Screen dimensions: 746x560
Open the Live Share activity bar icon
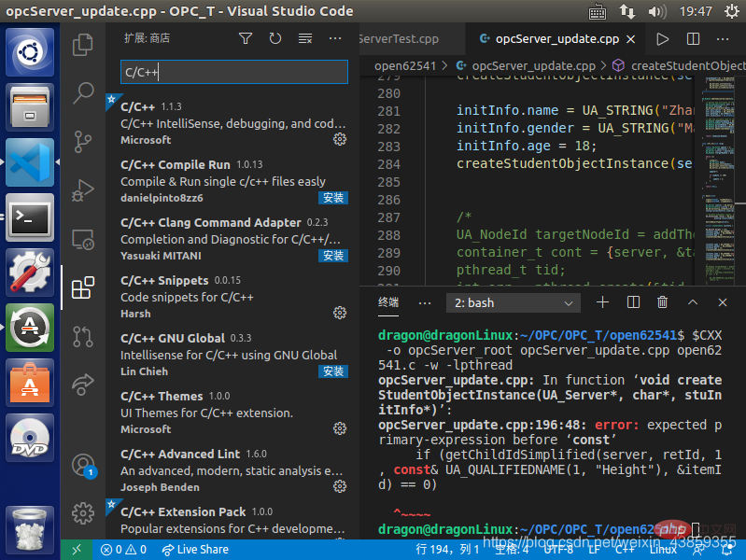83,385
